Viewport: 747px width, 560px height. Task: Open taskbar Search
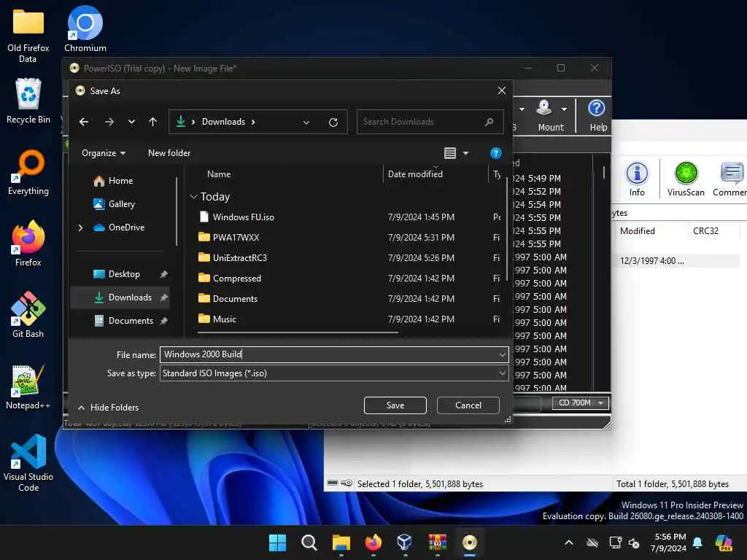pos(309,542)
